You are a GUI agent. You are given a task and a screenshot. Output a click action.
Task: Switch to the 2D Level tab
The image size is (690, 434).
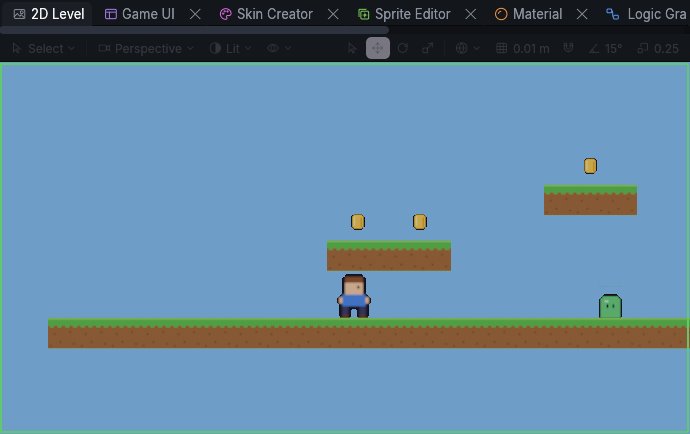48,14
